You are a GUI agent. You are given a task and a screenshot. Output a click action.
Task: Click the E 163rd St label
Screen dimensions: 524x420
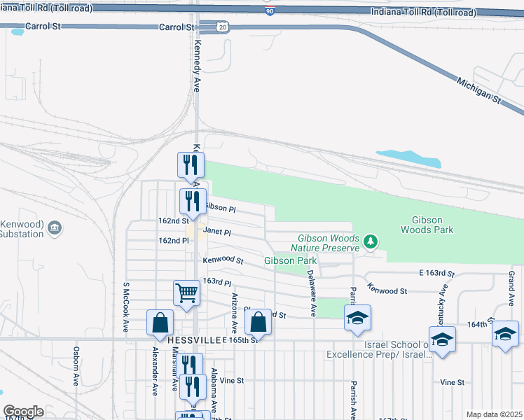pyautogui.click(x=436, y=273)
